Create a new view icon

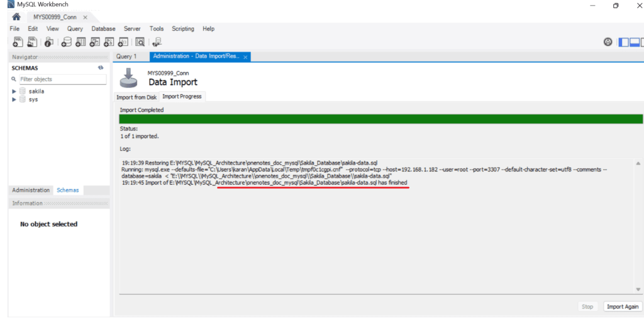point(94,42)
